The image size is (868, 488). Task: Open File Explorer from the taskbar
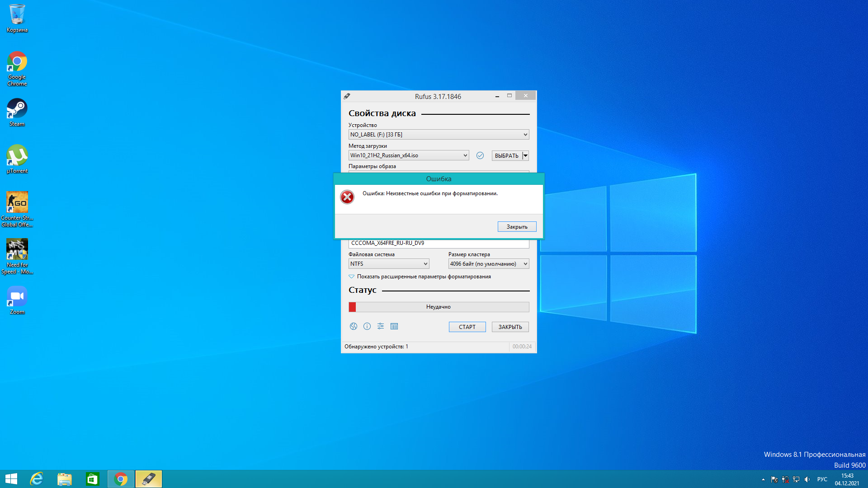pyautogui.click(x=65, y=479)
